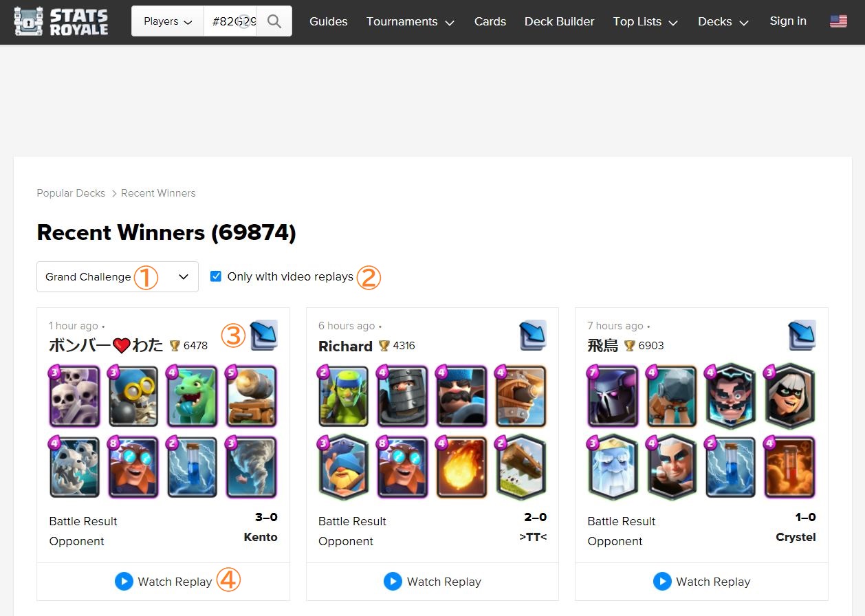Click Popular Decks breadcrumb link
The image size is (865, 616).
pos(71,193)
